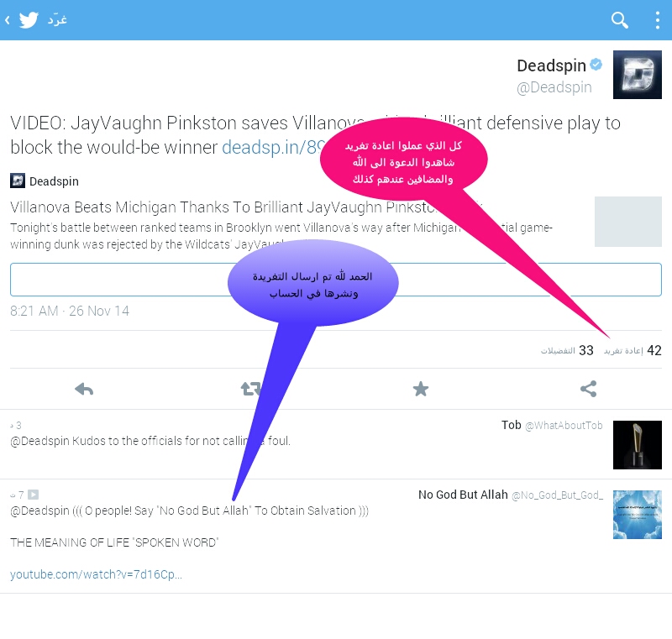
Task: View Tob's profile picture
Action: click(x=637, y=444)
